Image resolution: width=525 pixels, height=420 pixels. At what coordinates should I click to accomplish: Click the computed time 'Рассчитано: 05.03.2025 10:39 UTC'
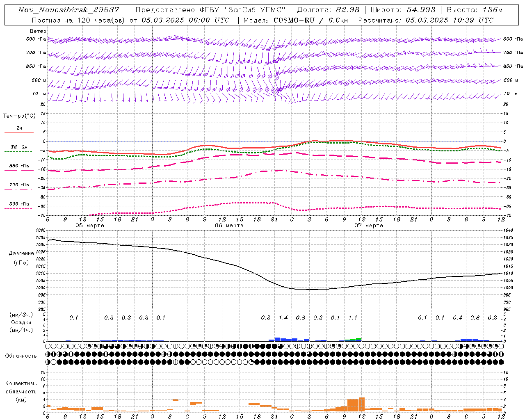coord(426,20)
